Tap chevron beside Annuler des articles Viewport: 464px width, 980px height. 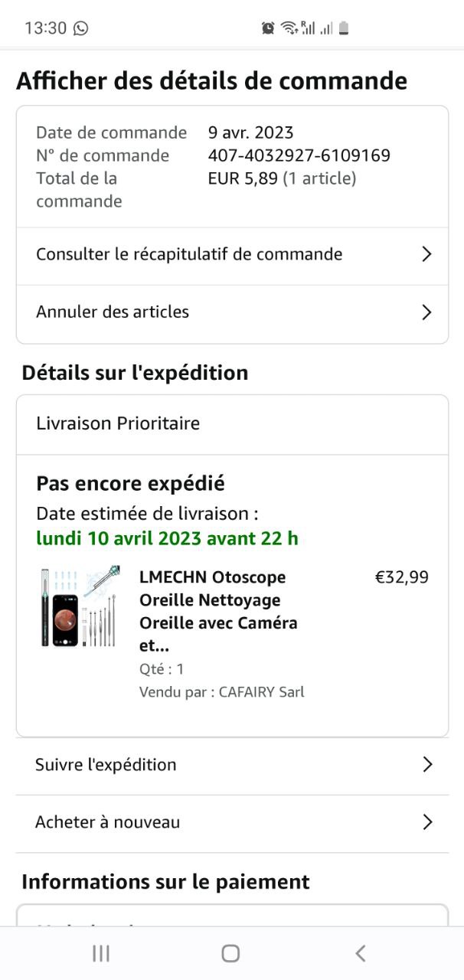coord(427,312)
